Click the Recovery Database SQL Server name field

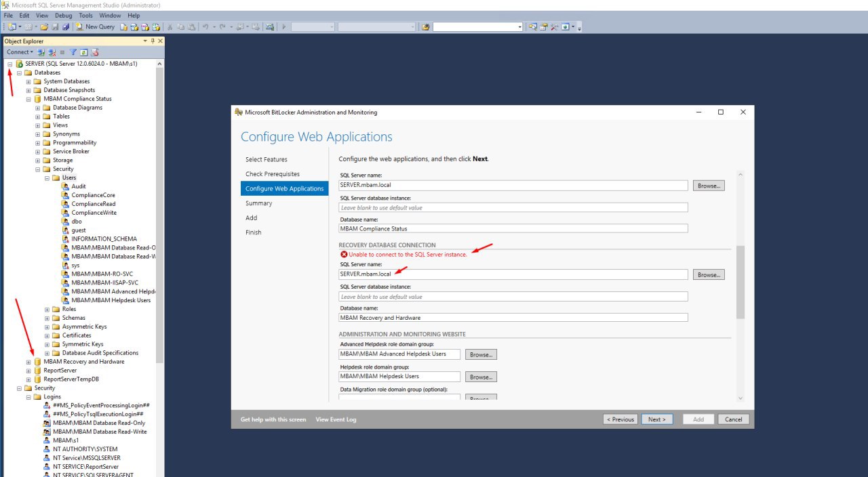point(513,274)
